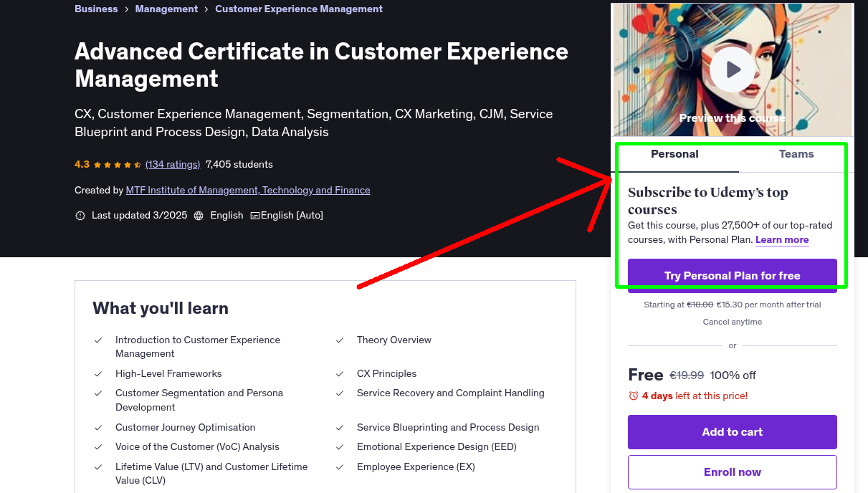Image resolution: width=868 pixels, height=493 pixels.
Task: Play the course preview video
Action: pos(732,70)
